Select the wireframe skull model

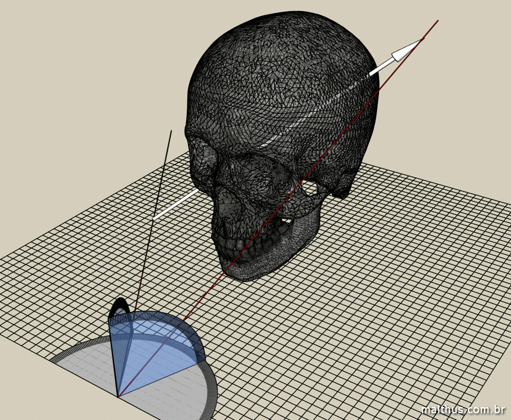point(282,147)
